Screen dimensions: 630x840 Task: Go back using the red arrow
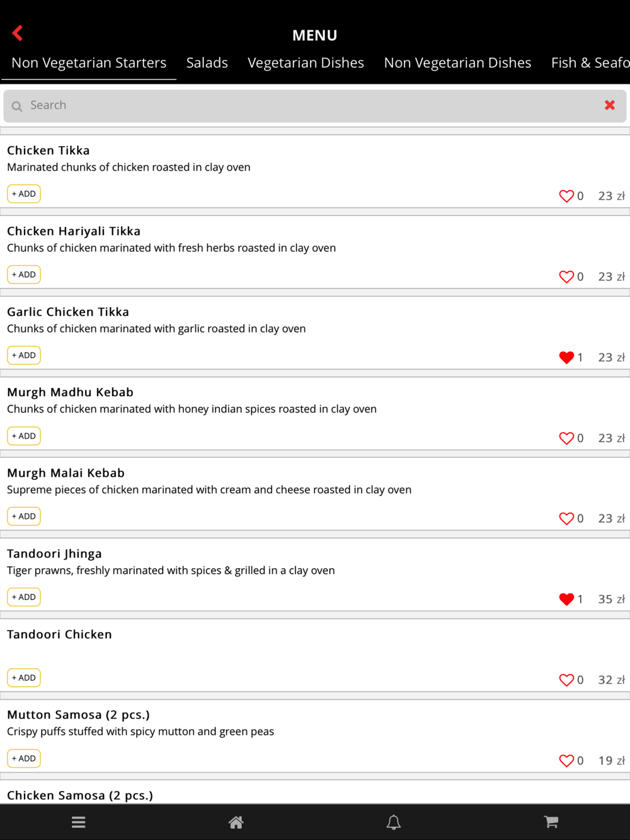(x=18, y=33)
